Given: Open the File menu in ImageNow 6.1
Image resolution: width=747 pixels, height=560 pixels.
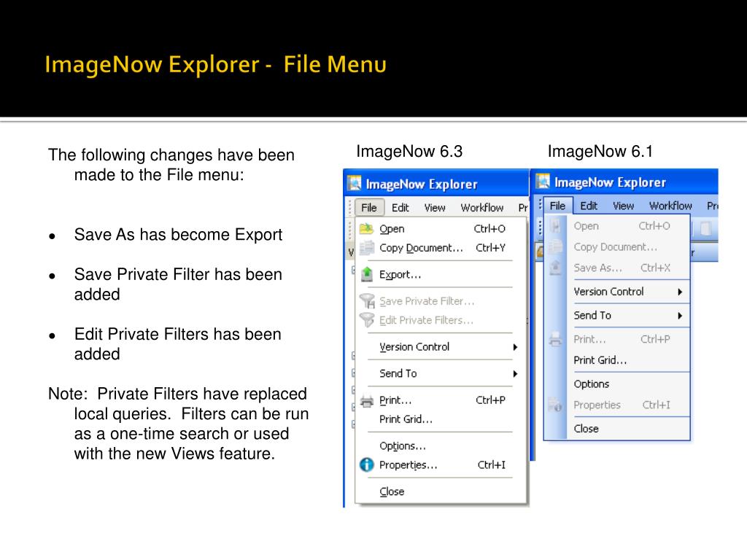Looking at the screenshot, I should (x=557, y=206).
